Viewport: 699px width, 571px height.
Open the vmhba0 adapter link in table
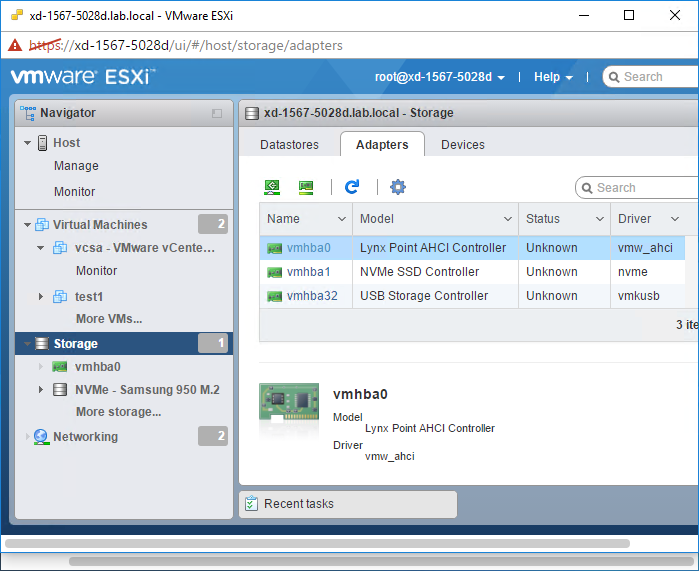click(x=308, y=248)
